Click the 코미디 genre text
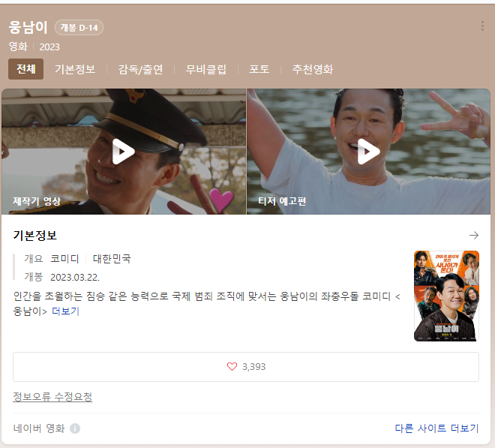The image size is (495, 448). click(64, 259)
